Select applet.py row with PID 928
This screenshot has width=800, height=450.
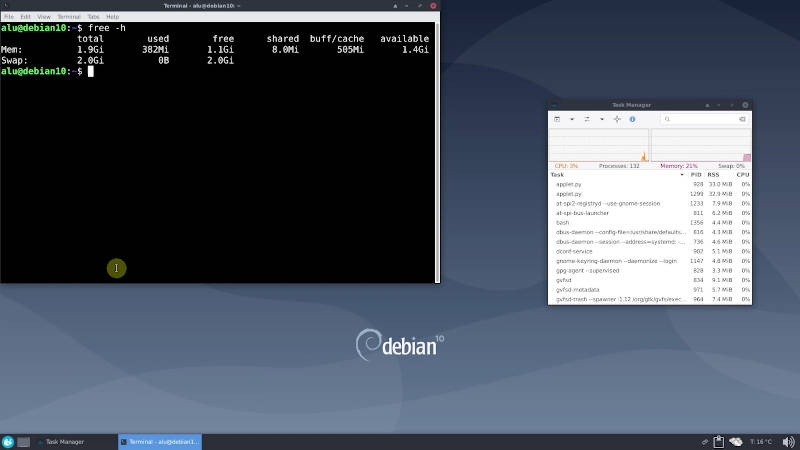pos(649,184)
